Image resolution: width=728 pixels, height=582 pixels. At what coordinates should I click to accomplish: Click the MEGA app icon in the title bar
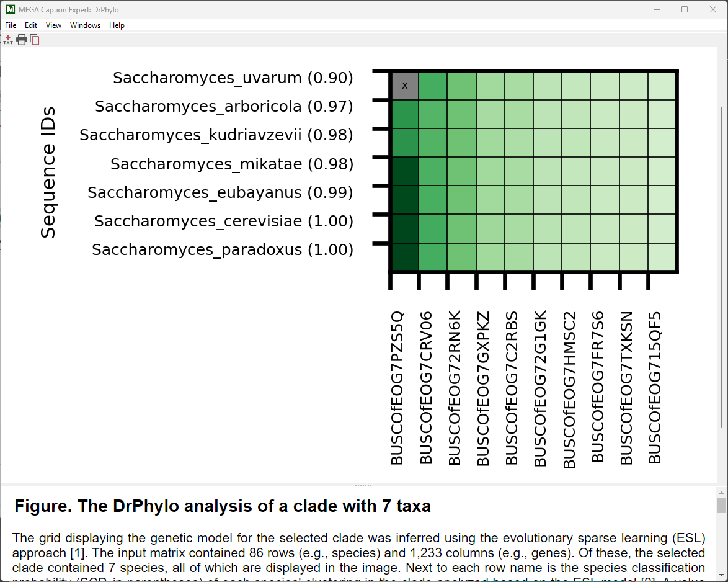tap(10, 10)
